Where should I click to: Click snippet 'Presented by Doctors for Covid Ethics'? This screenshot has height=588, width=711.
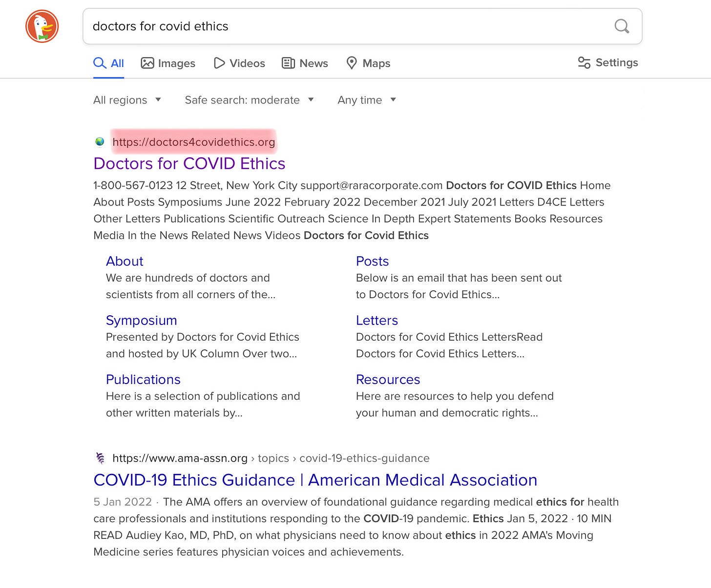click(202, 337)
